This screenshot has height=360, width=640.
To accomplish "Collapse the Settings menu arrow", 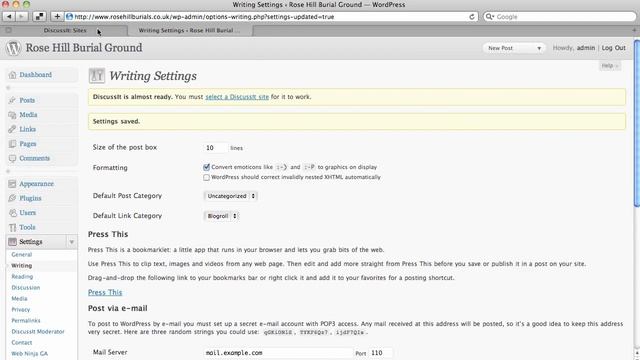I will click(x=71, y=242).
